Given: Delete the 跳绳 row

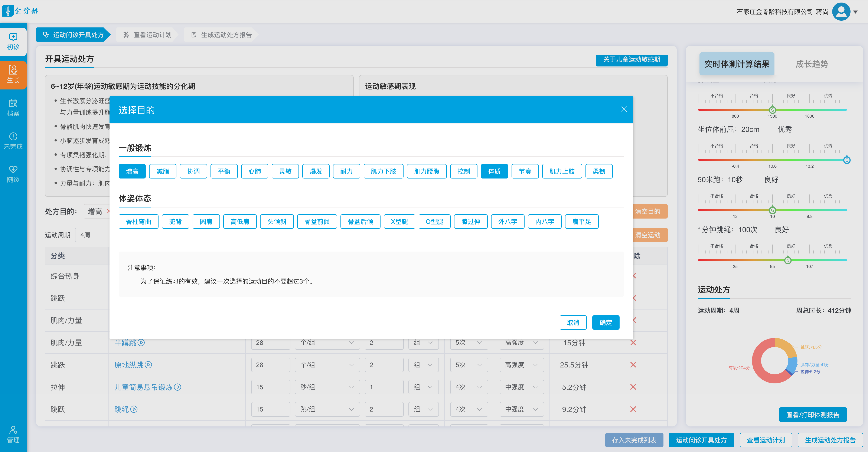Looking at the screenshot, I should coord(633,409).
